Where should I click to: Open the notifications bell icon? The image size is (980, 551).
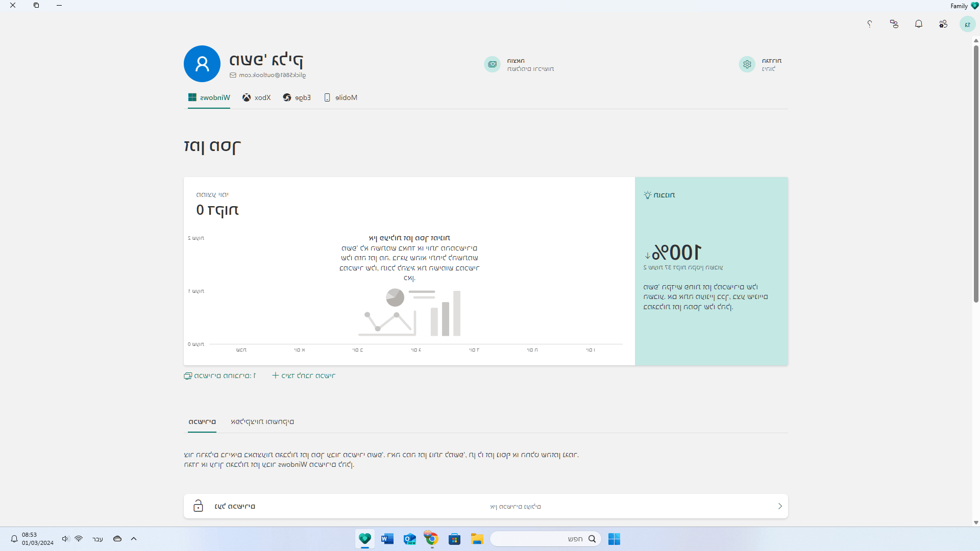click(918, 24)
